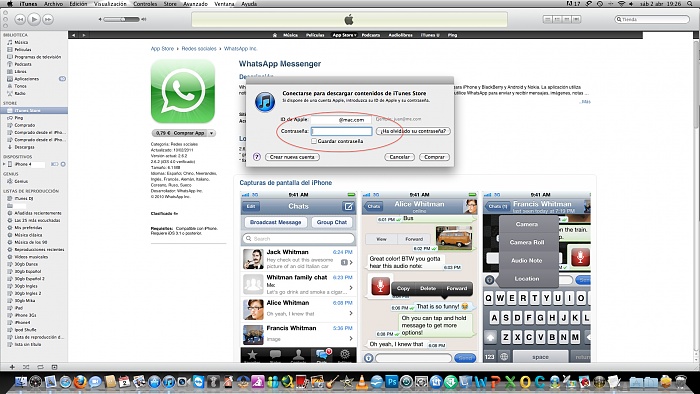
Task: Go back in the iTunes Store
Action: click(74, 35)
